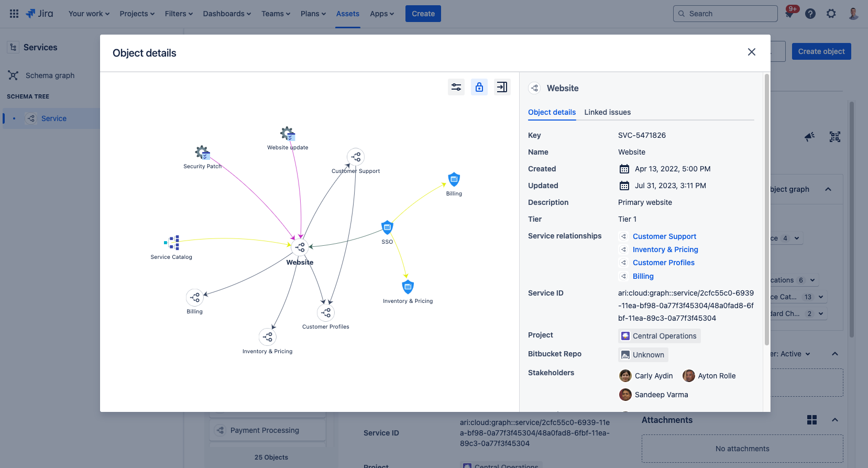Open the Assets menu item

[x=347, y=14]
